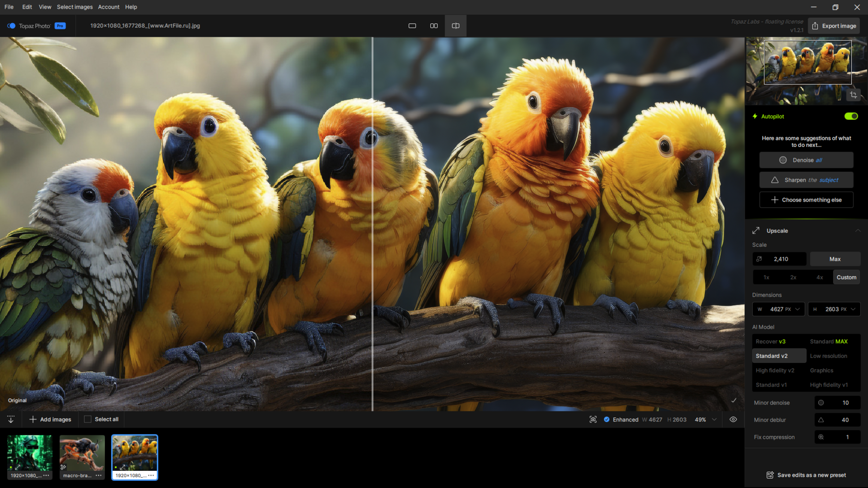Click the Minor deblur triangle icon
The image size is (868, 488).
click(x=821, y=420)
